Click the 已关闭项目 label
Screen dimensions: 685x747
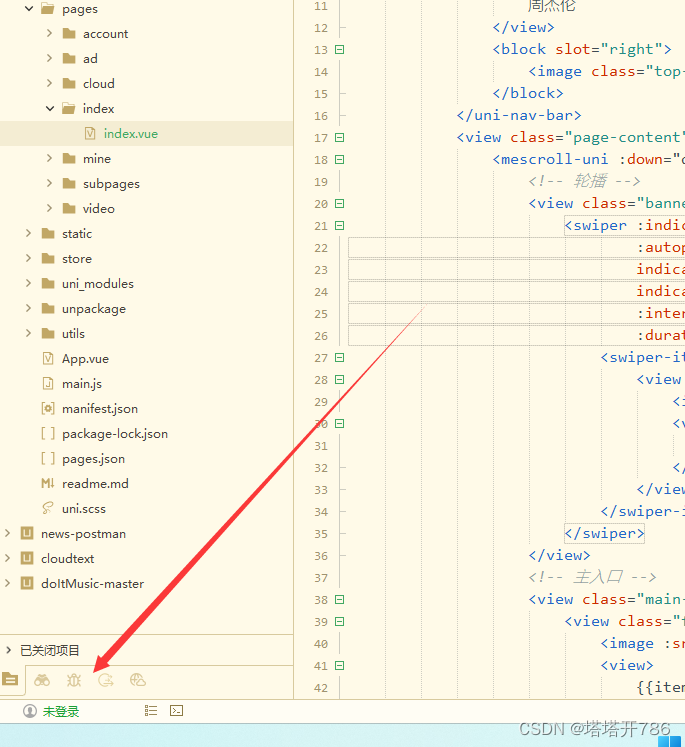[x=50, y=650]
